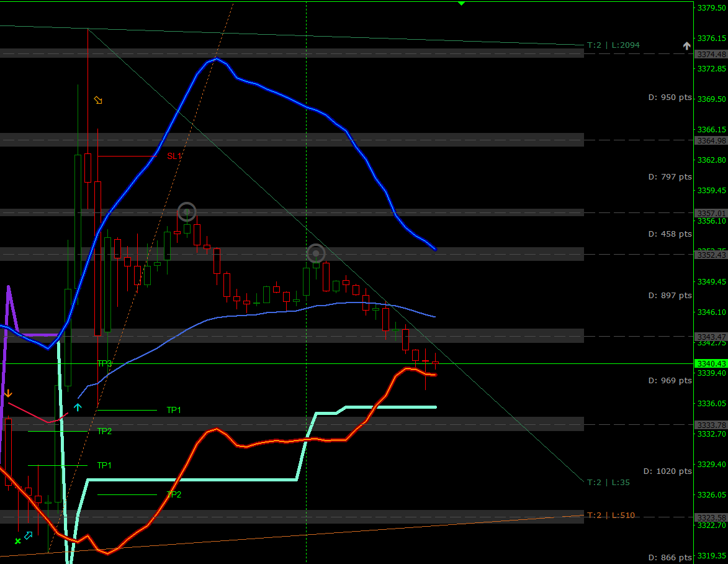Select the D: 1020 pts distance label
Image resolution: width=728 pixels, height=564 pixels.
point(668,471)
